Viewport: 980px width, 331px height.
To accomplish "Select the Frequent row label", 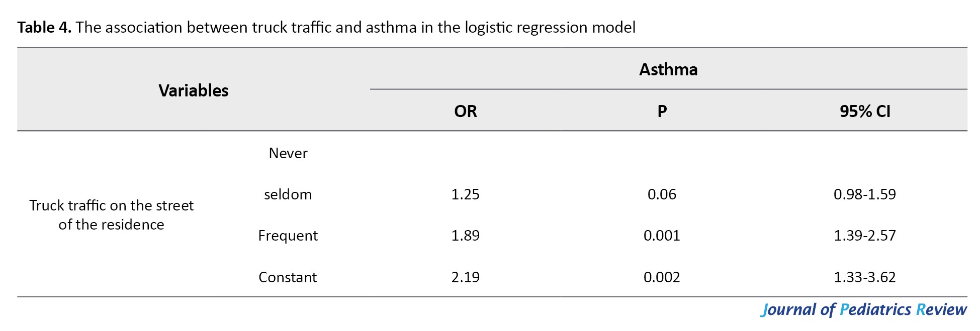I will [288, 236].
